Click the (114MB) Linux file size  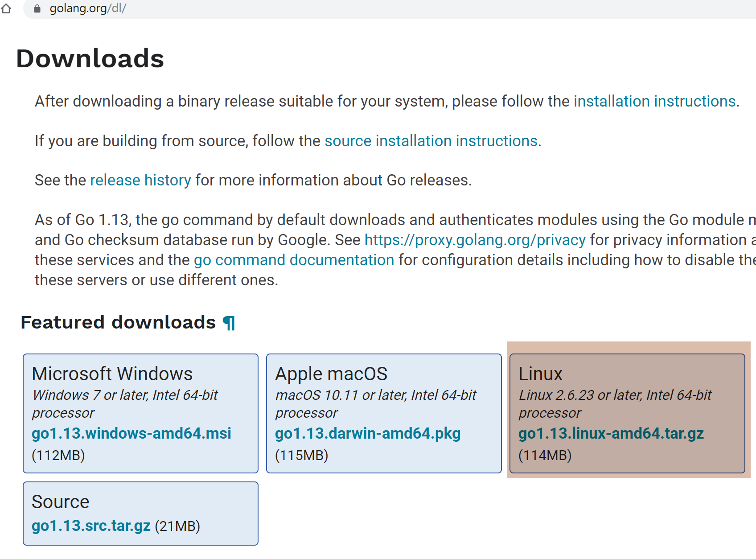545,455
